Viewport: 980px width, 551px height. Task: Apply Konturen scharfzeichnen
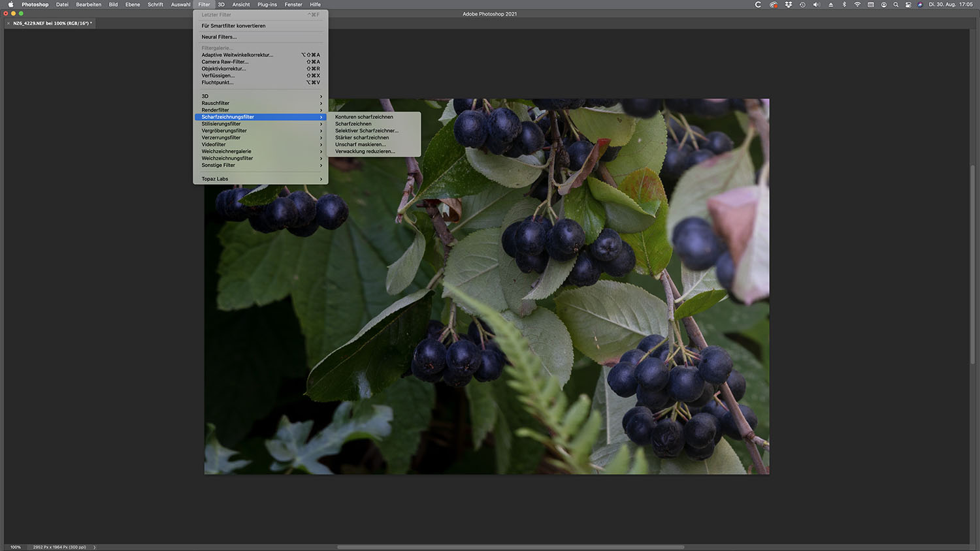(x=375, y=117)
